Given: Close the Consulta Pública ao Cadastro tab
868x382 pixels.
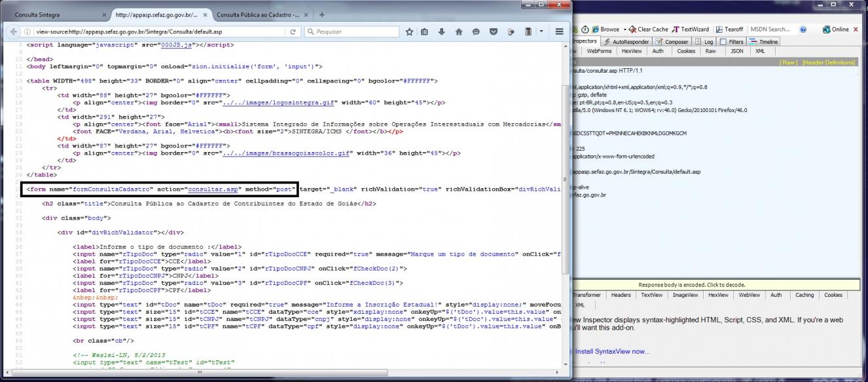Looking at the screenshot, I should pos(306,14).
